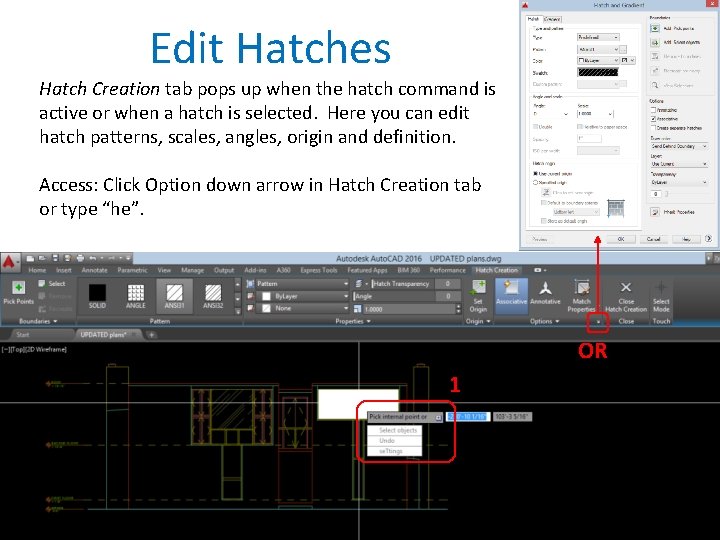Open the None background color dropdown
720x540 pixels.
(x=303, y=309)
